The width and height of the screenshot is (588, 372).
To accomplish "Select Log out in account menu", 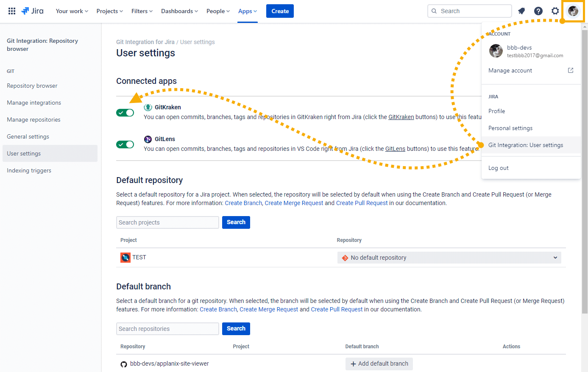I will click(531, 168).
